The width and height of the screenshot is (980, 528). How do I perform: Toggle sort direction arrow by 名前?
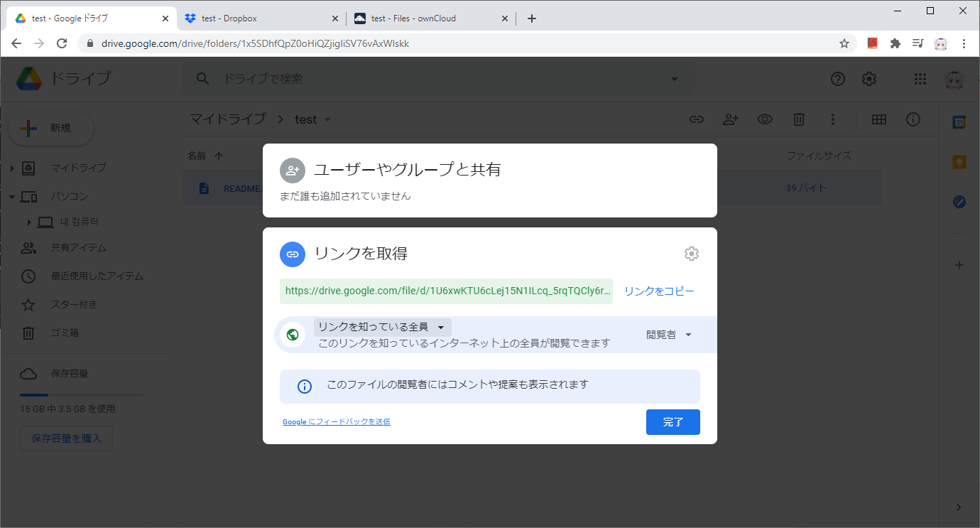coord(219,156)
